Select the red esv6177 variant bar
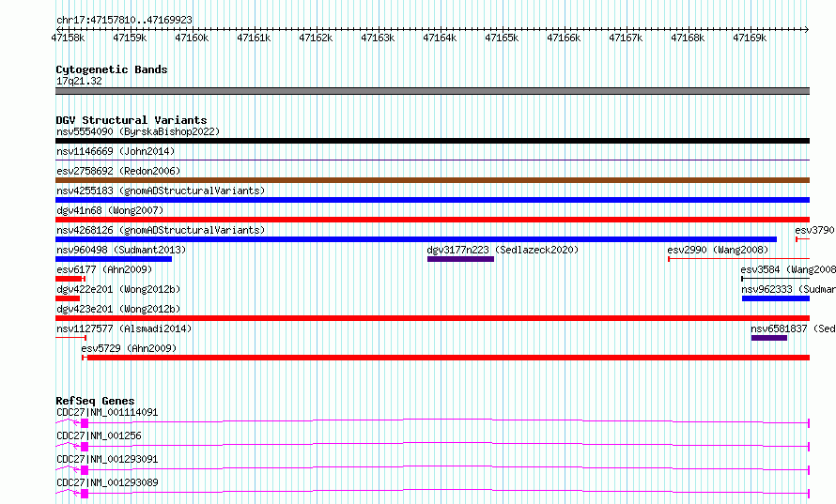The width and height of the screenshot is (836, 504). [70, 279]
